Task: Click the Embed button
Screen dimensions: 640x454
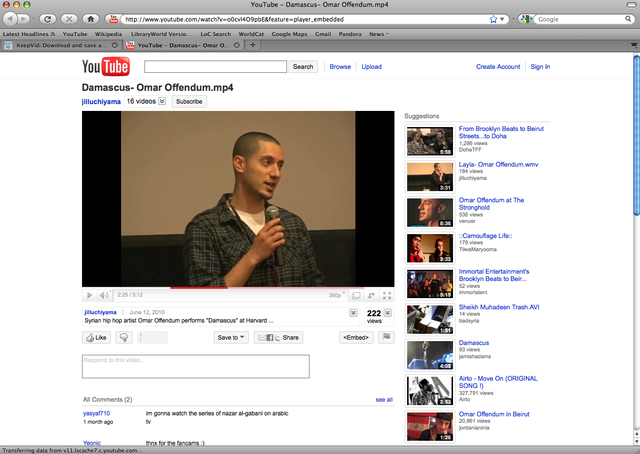Action: tap(356, 338)
